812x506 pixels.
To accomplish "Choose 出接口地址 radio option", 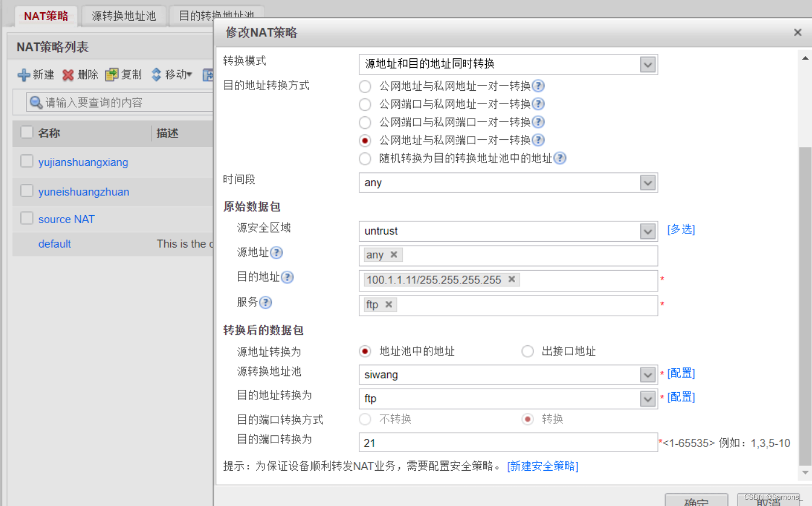I will click(527, 351).
